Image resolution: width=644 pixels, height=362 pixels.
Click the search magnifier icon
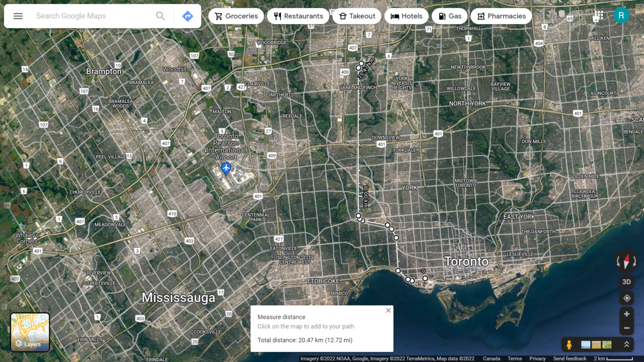pyautogui.click(x=160, y=16)
